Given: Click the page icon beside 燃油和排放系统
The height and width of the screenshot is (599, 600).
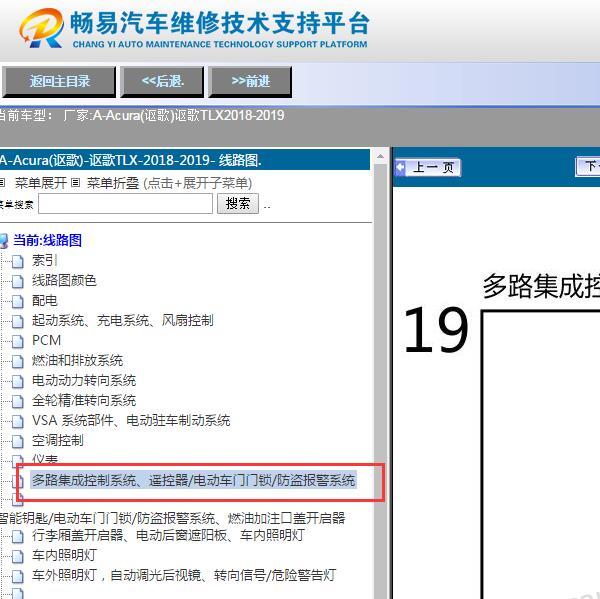Looking at the screenshot, I should (x=17, y=361).
